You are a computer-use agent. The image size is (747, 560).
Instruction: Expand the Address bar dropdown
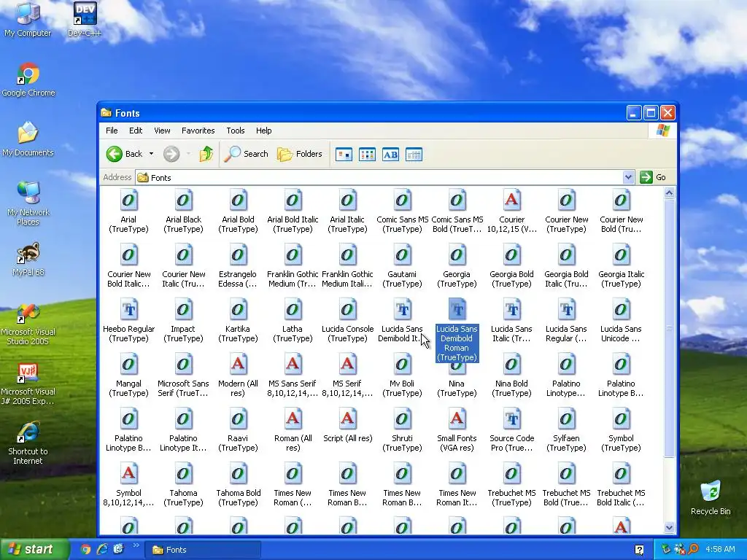click(x=628, y=177)
